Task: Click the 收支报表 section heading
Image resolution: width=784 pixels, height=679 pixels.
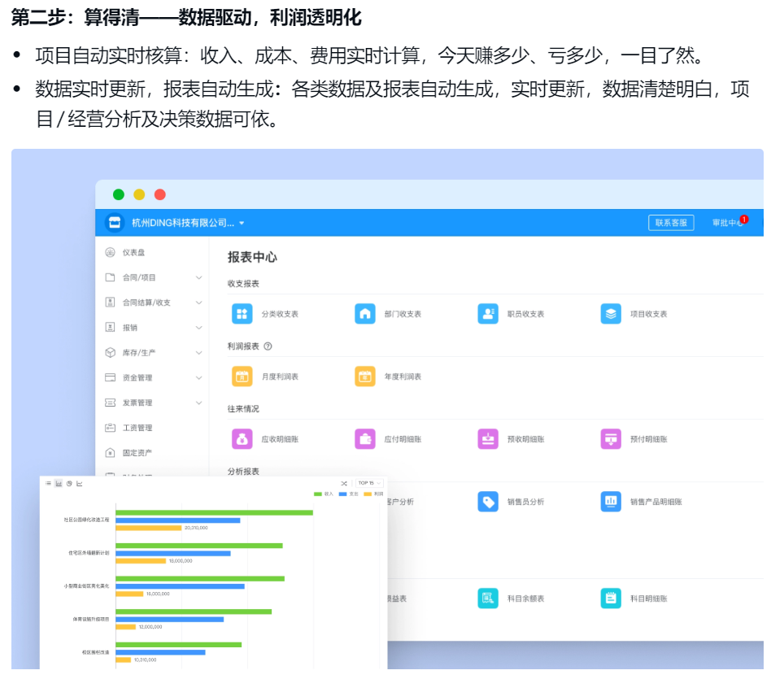Action: [x=243, y=284]
